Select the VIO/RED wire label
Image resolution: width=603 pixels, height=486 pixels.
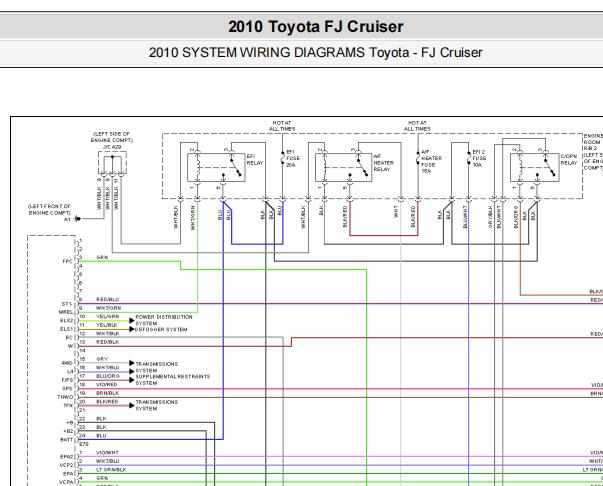[107, 384]
